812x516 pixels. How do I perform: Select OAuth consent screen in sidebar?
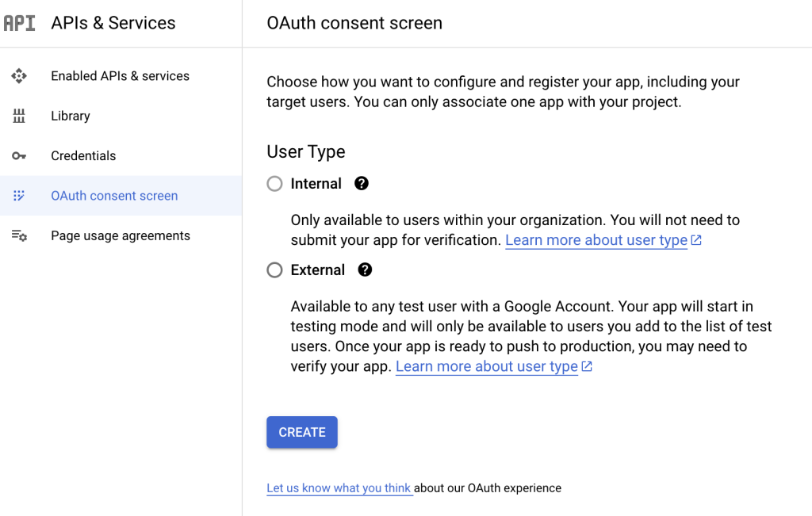121,196
